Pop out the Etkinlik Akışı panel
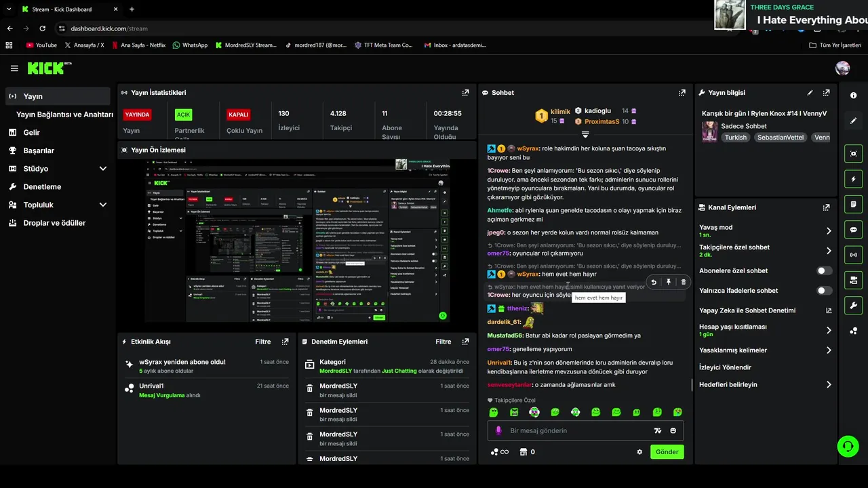This screenshot has height=488, width=868. (x=285, y=342)
